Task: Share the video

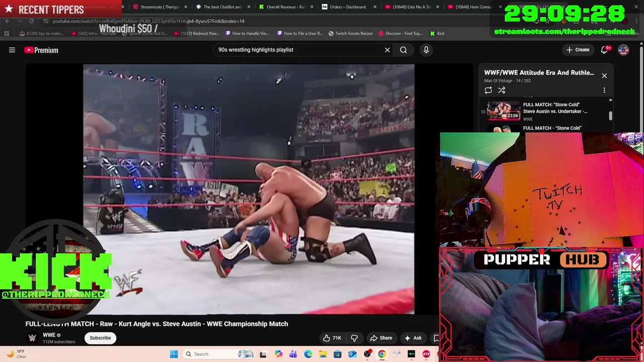Action: click(x=381, y=338)
